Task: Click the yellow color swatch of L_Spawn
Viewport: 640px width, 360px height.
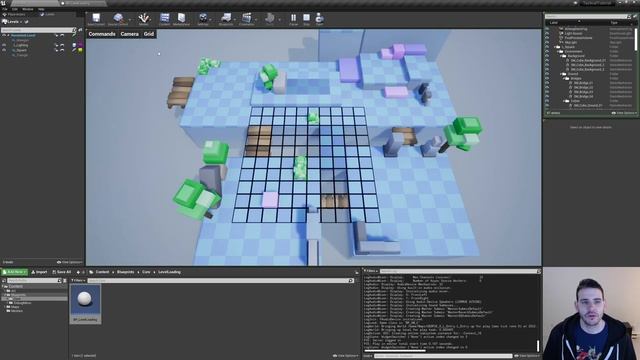Action: coord(80,50)
